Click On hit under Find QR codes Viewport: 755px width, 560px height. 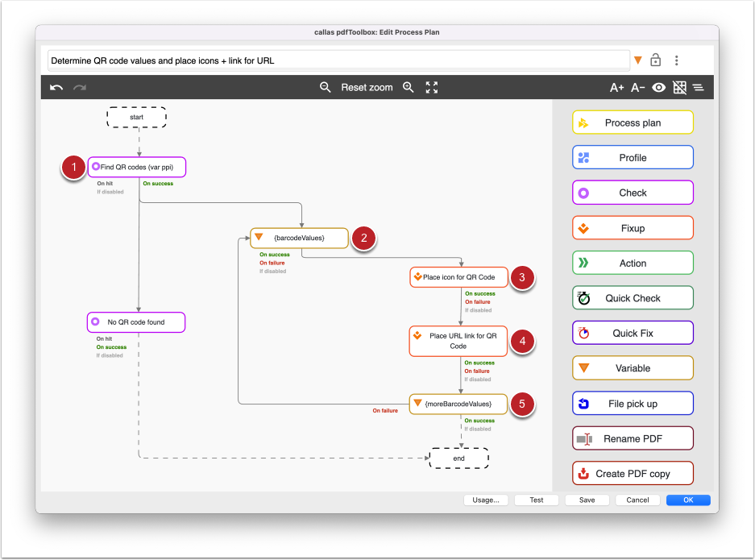click(105, 184)
